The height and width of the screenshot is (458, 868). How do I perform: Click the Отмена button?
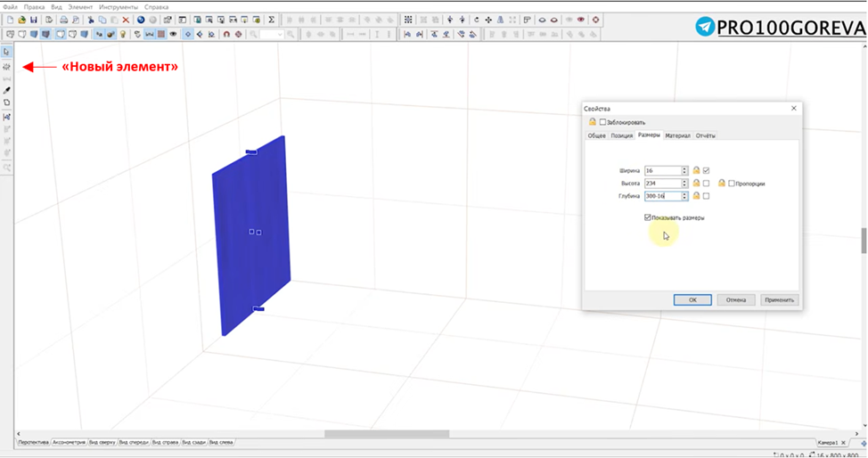(736, 299)
